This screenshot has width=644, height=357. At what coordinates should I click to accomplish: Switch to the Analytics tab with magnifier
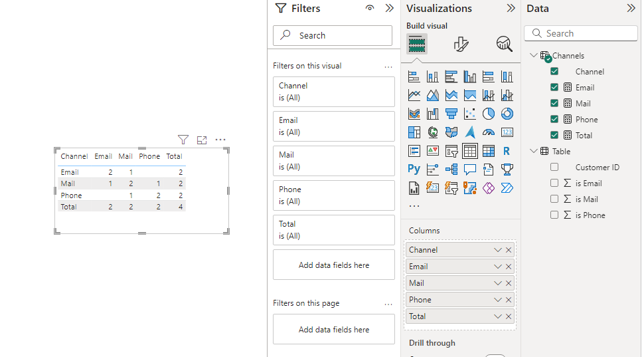[x=505, y=44]
